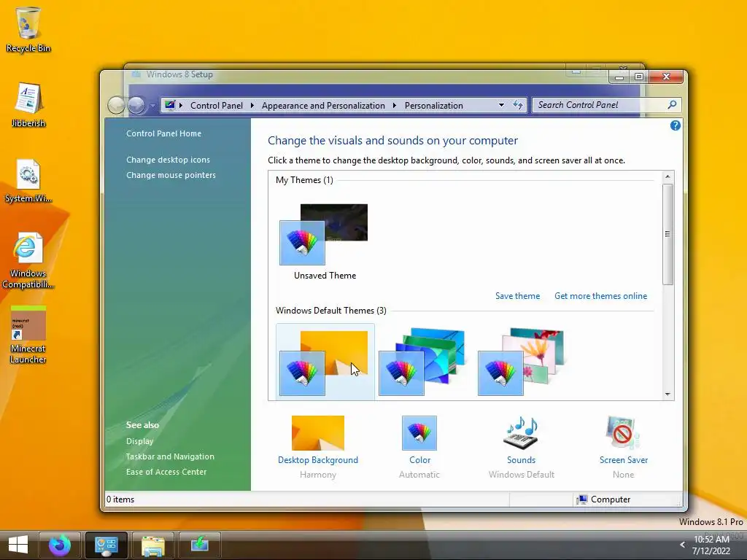Screen dimensions: 747x560
Task: Launch Minecrat Launcher shortcut
Action: coord(28,335)
